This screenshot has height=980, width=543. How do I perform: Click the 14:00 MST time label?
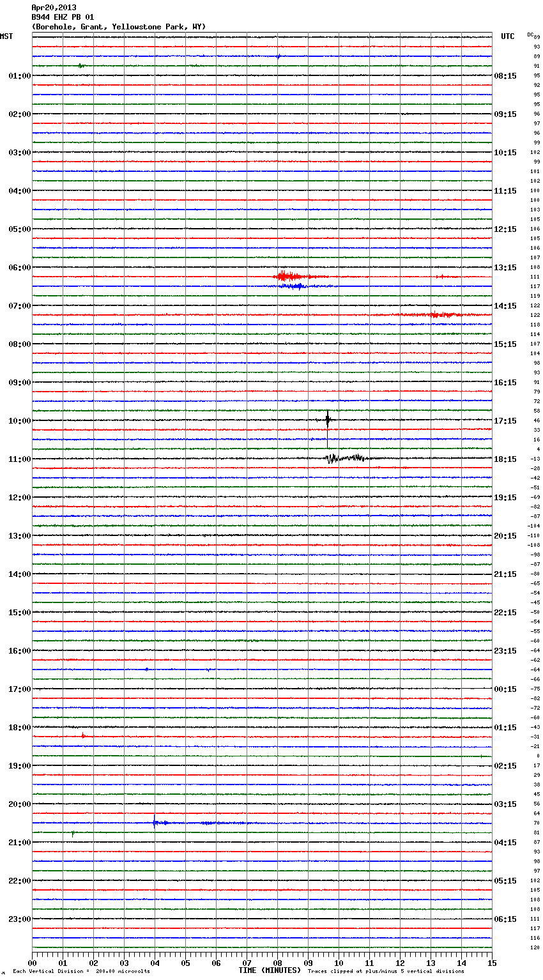click(20, 574)
